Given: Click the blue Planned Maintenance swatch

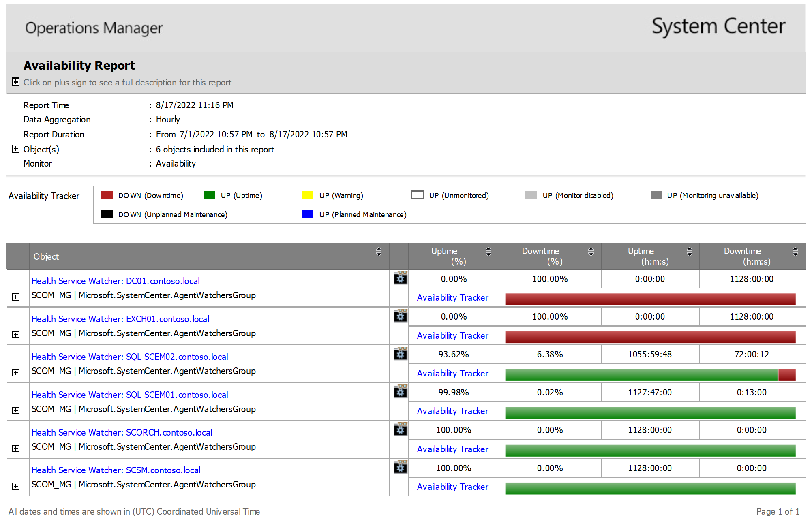Looking at the screenshot, I should pyautogui.click(x=308, y=214).
